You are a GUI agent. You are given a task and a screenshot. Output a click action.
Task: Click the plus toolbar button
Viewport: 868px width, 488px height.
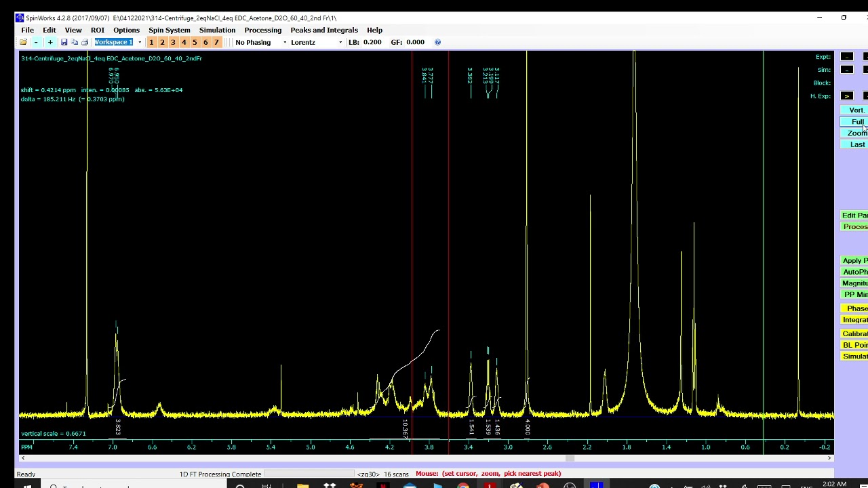point(50,42)
